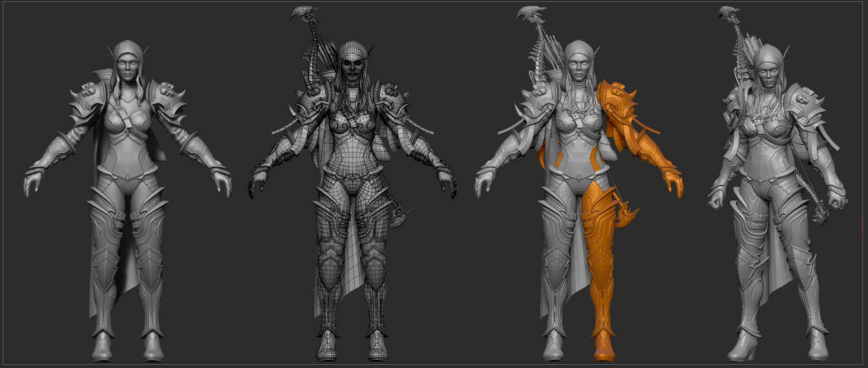Click the orange hanging weapon at hip

627,214
